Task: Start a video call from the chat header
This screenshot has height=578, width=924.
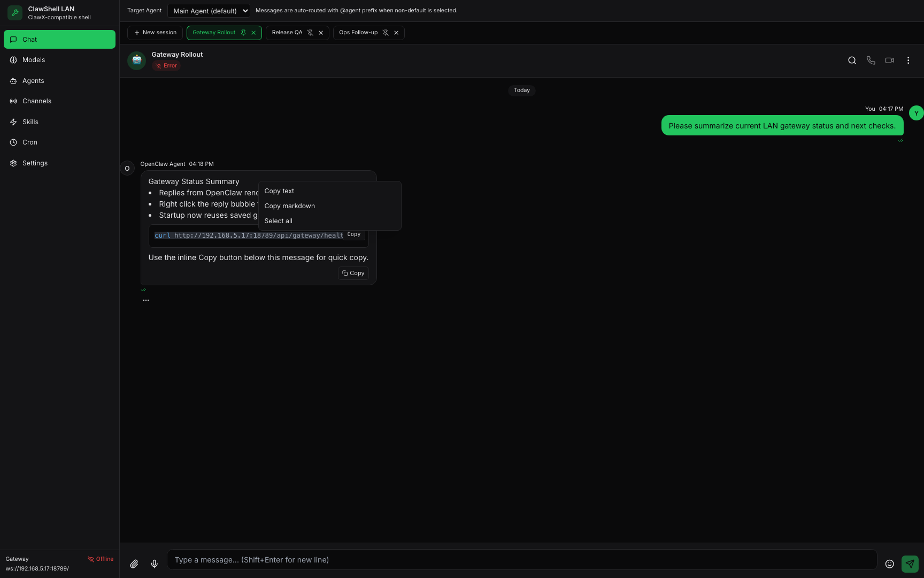Action: (x=889, y=60)
